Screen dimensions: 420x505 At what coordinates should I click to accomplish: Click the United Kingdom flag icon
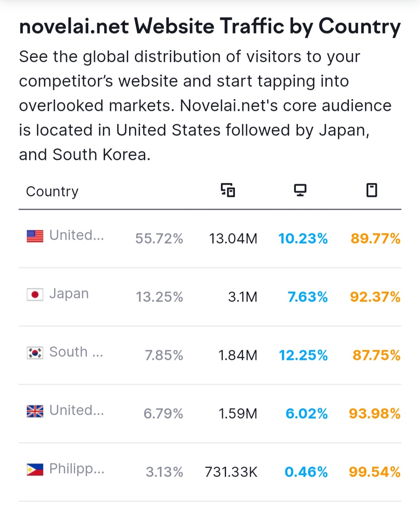(x=35, y=411)
